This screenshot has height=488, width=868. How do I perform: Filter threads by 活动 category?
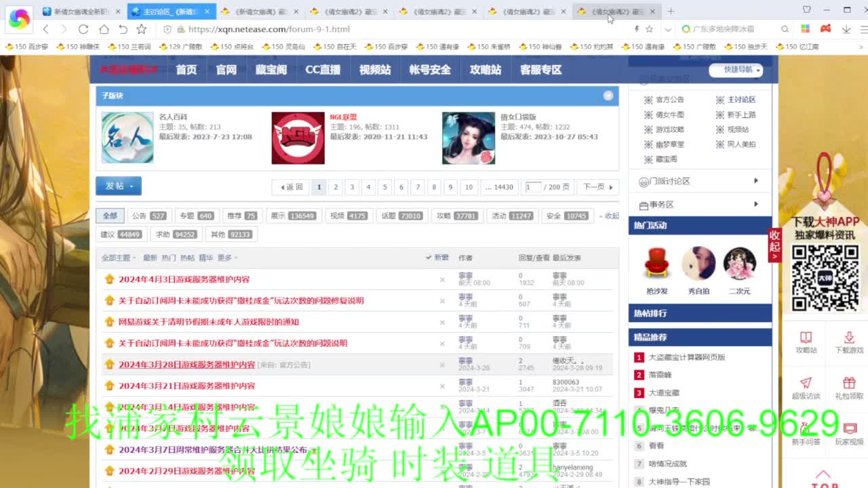pyautogui.click(x=512, y=216)
